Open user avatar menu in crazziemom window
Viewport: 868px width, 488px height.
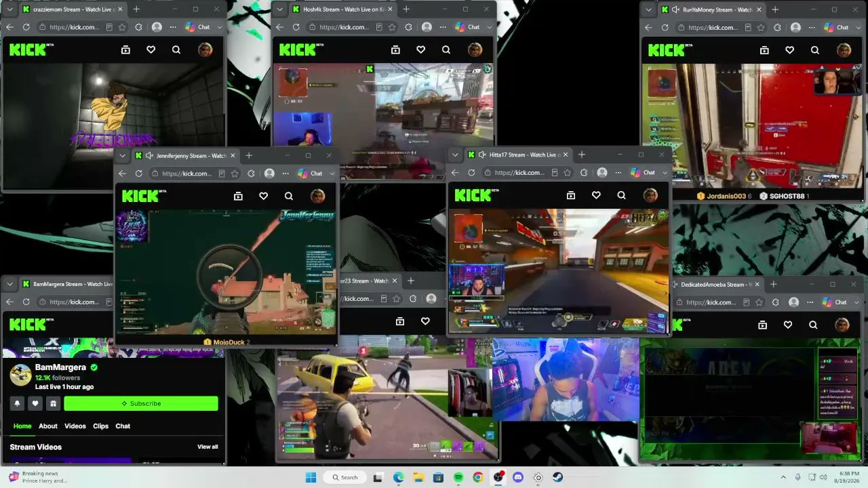[205, 49]
